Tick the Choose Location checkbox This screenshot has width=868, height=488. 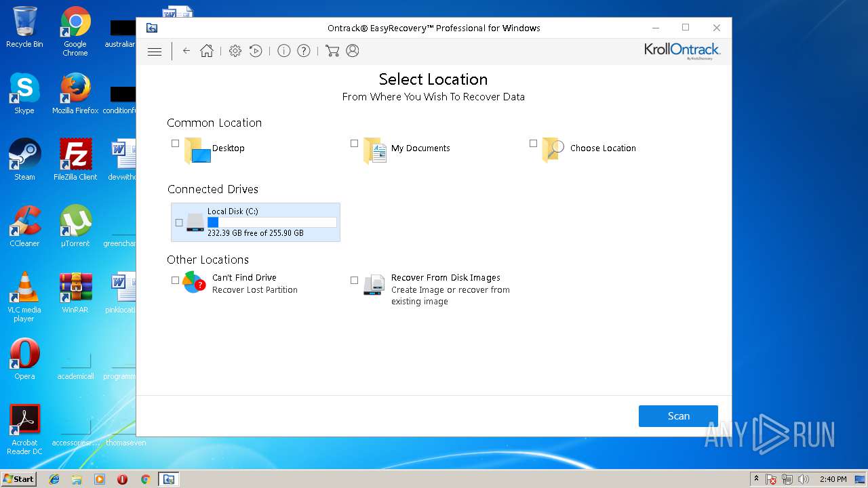[x=534, y=143]
